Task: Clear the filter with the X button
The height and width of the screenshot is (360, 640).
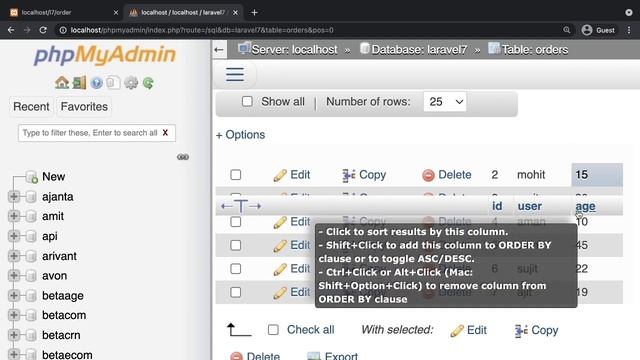Action: coord(165,133)
